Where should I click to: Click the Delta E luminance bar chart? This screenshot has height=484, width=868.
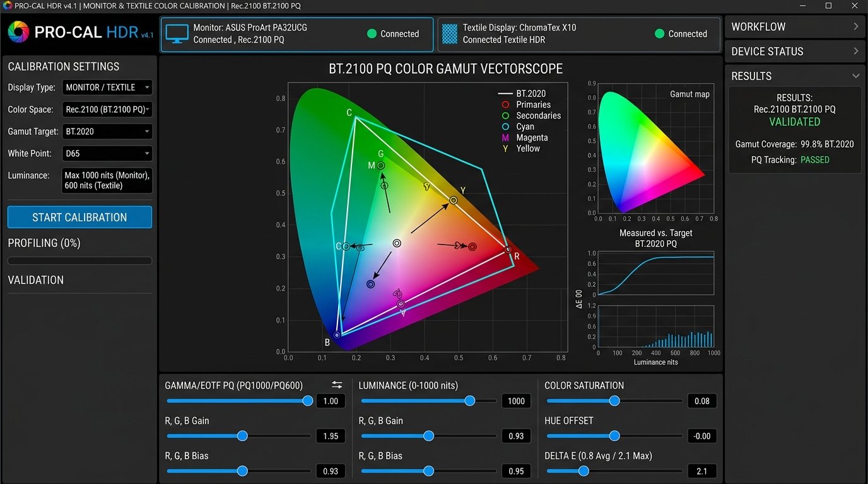655,326
